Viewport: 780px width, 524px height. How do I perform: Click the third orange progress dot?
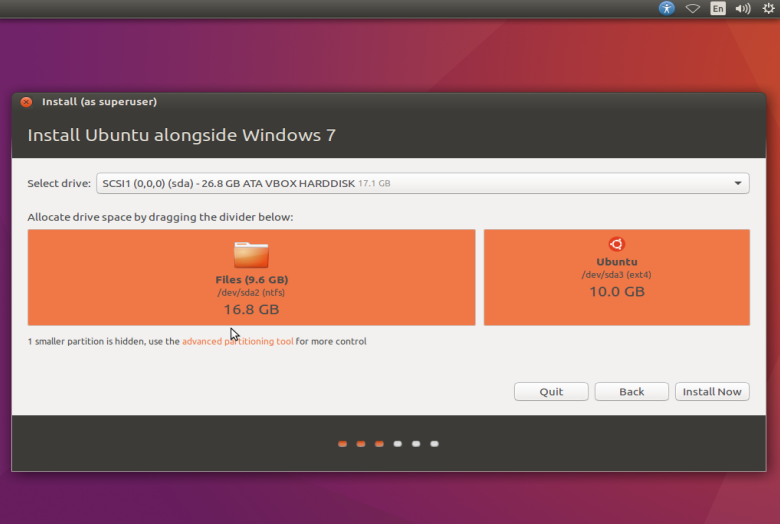click(x=379, y=444)
